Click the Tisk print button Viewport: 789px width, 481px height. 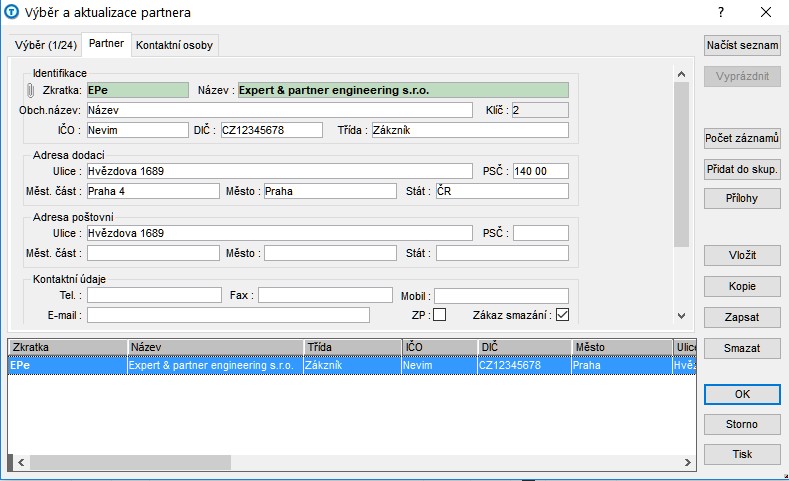[x=742, y=454]
